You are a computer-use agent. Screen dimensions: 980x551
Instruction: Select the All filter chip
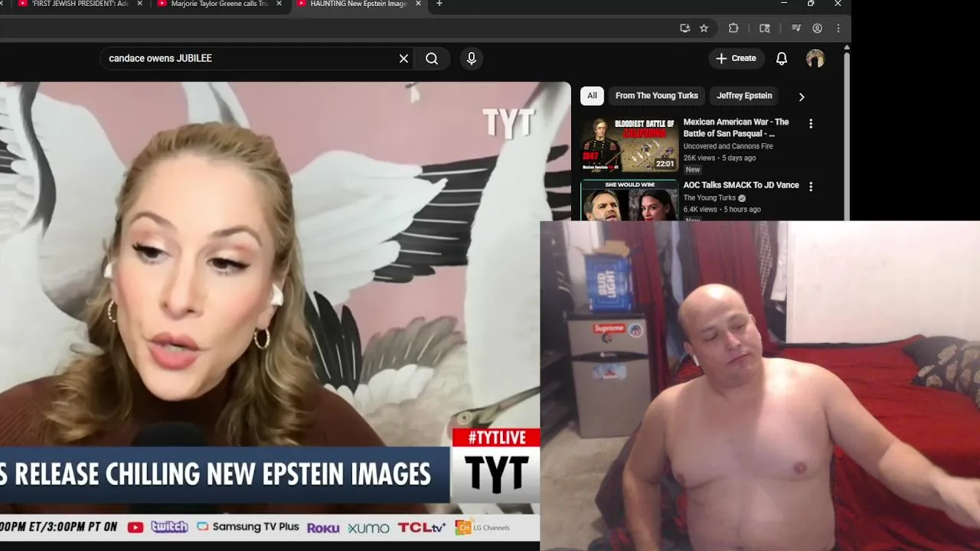click(592, 96)
